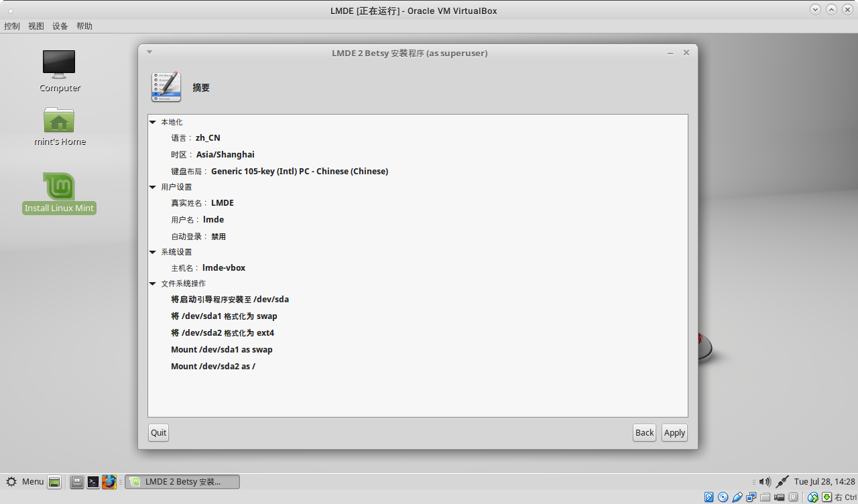
Task: Click the 摘要 heading text
Action: coord(201,88)
